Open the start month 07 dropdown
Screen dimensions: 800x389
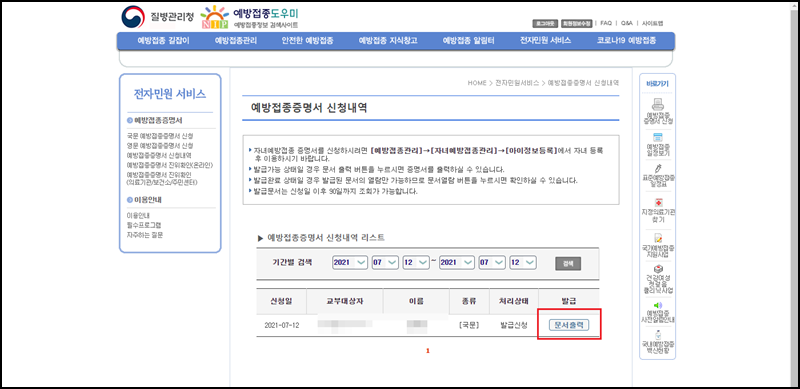[x=385, y=262]
